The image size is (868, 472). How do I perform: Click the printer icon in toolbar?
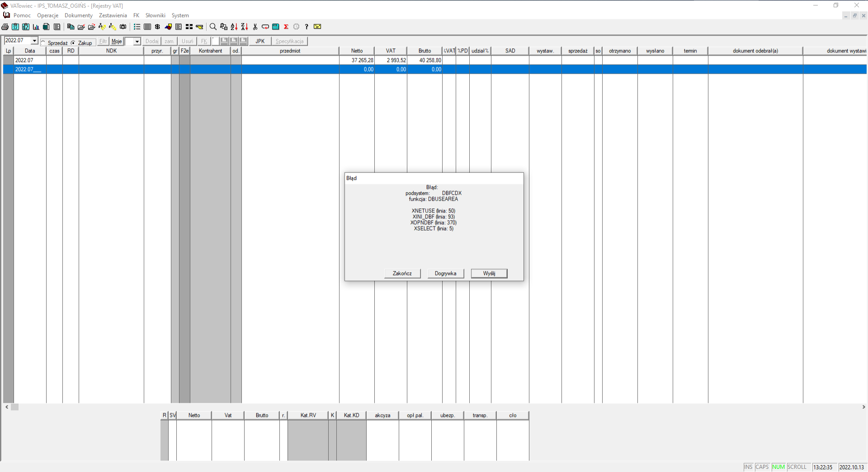[x=5, y=27]
